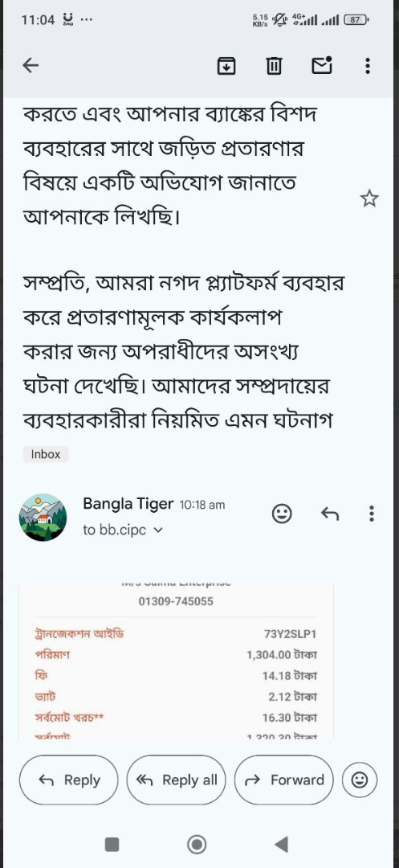Tap the Bangla Tiger sender avatar
This screenshot has width=399, height=868.
click(43, 517)
